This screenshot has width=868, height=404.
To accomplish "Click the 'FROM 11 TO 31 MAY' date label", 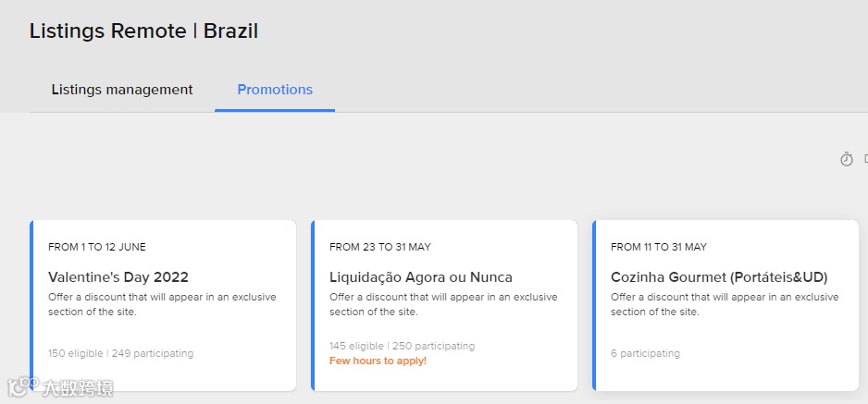I will point(658,247).
